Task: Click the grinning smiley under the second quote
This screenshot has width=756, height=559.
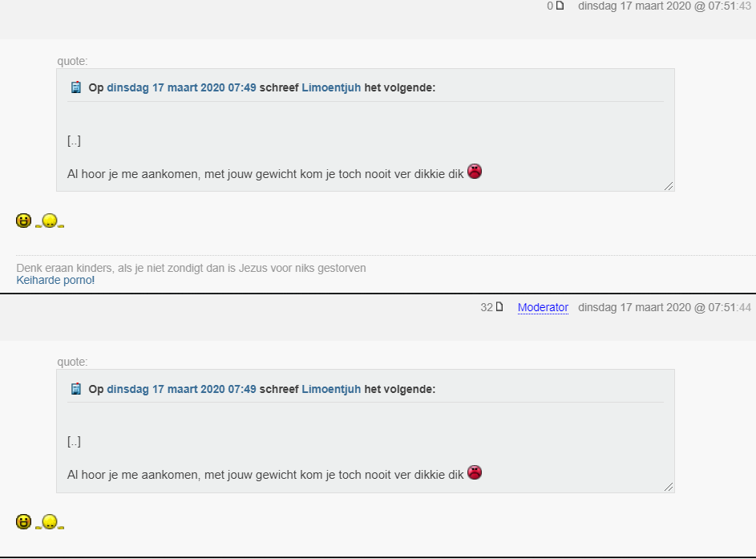Action: [23, 521]
